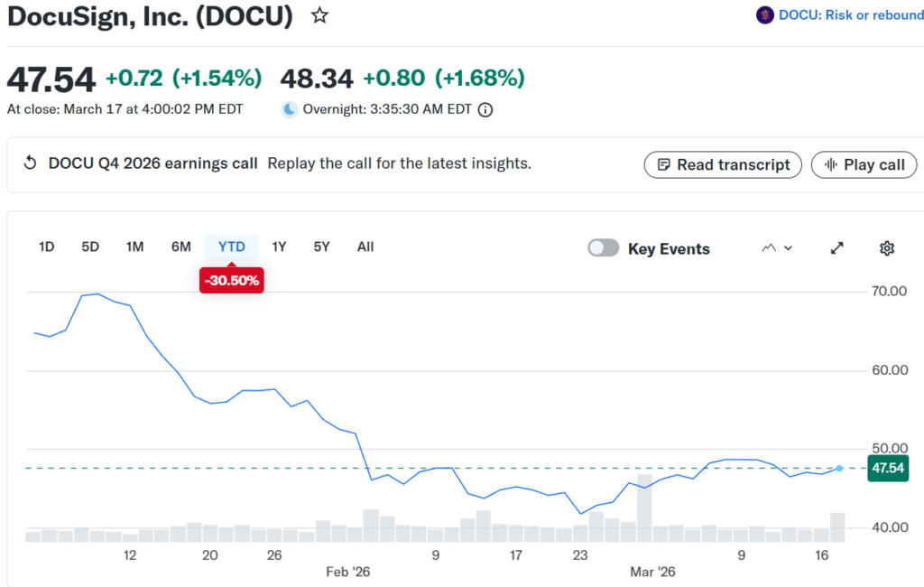This screenshot has height=587, width=924.
Task: Expand the chart to full screen
Action: click(836, 248)
